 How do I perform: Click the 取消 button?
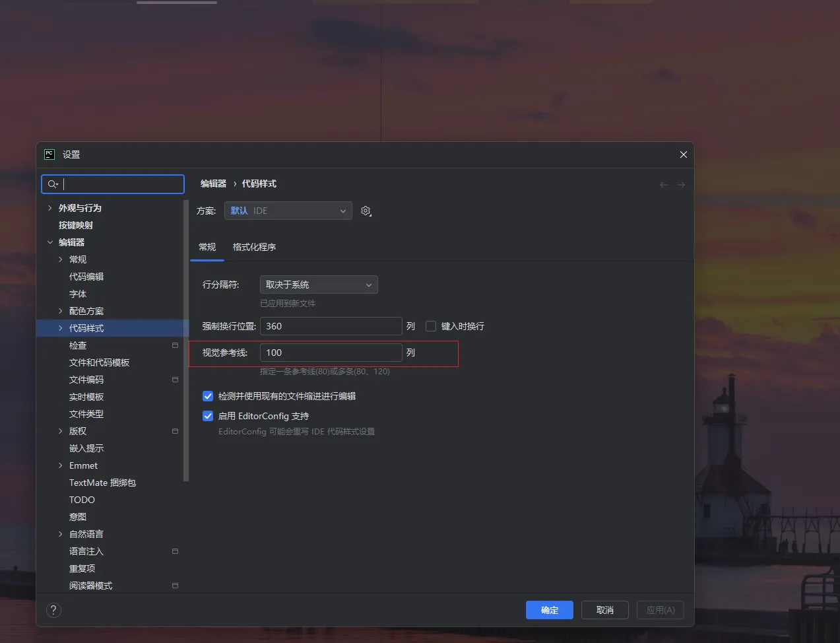click(x=604, y=610)
